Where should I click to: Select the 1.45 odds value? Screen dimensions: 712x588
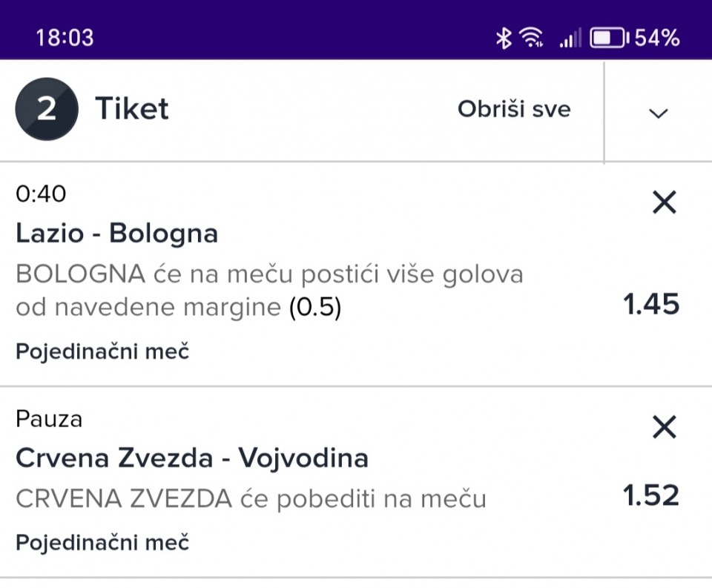point(651,305)
